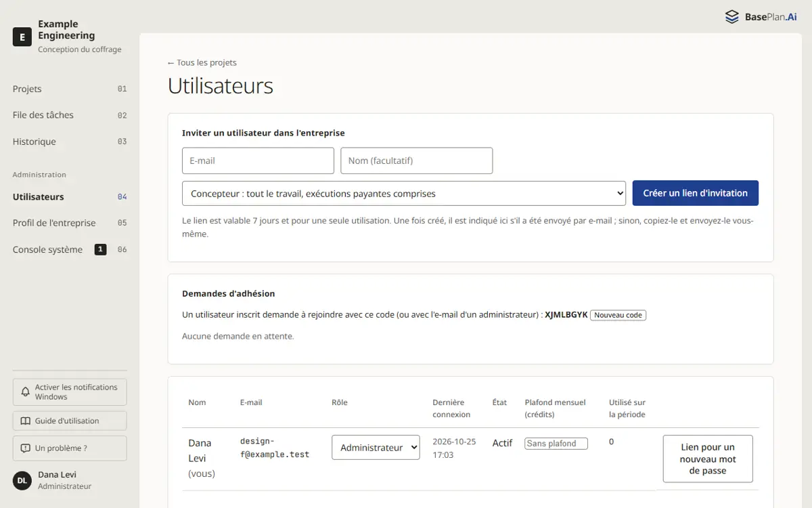Click the Dernière connexion column header

click(451, 408)
